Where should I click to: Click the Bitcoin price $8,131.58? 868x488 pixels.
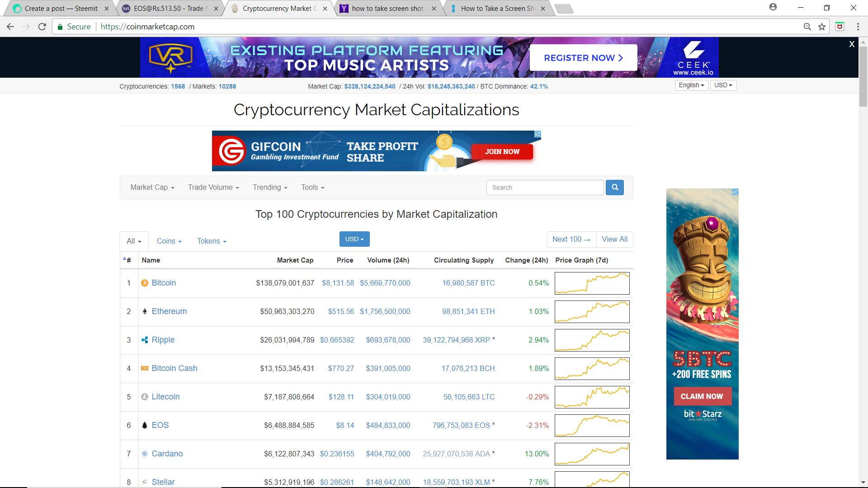point(338,283)
